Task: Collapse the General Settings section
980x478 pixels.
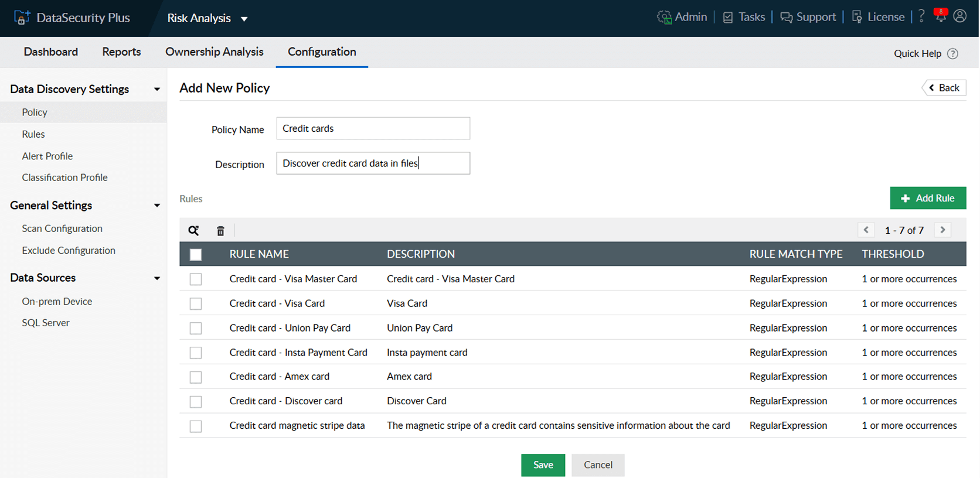Action: pos(156,206)
